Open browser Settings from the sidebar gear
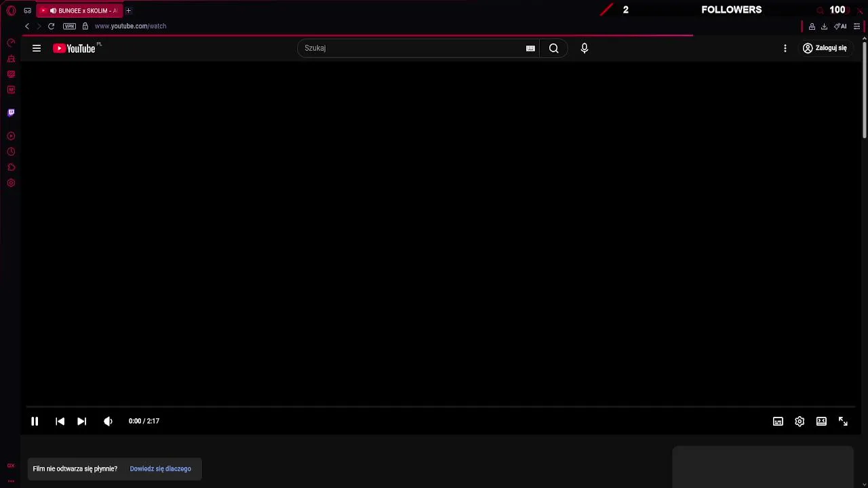The image size is (868, 488). 11,183
